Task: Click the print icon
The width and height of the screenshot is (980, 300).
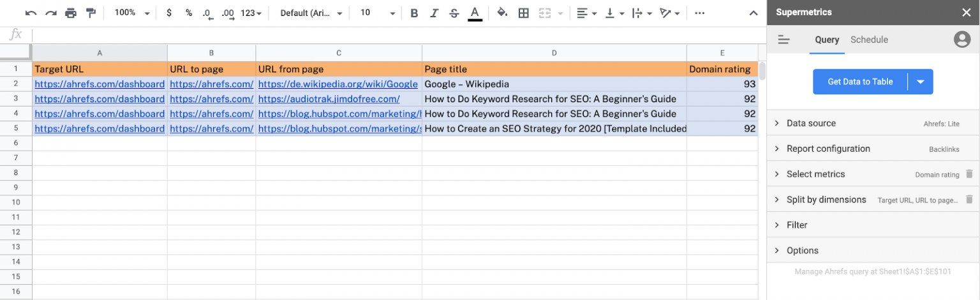Action: [71, 13]
